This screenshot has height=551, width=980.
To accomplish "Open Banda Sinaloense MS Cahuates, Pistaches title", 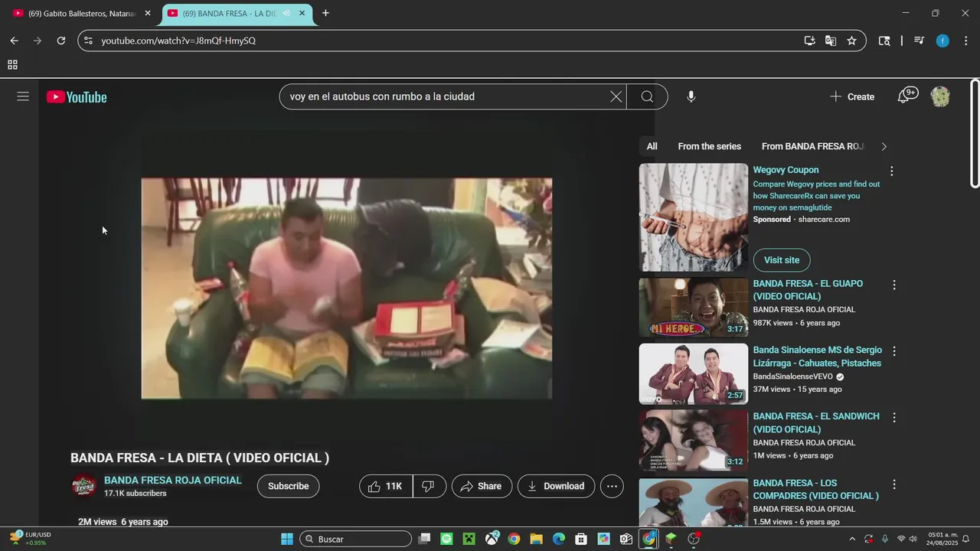I will point(817,357).
